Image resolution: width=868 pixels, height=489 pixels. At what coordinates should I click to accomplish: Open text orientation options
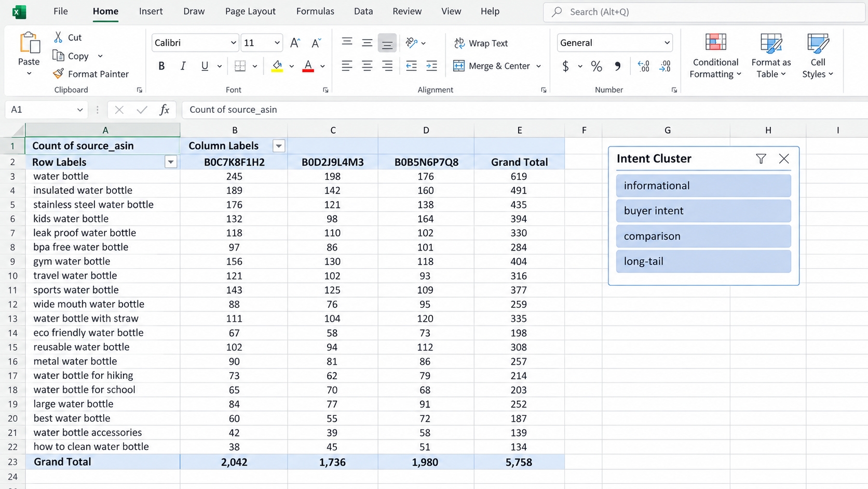415,43
